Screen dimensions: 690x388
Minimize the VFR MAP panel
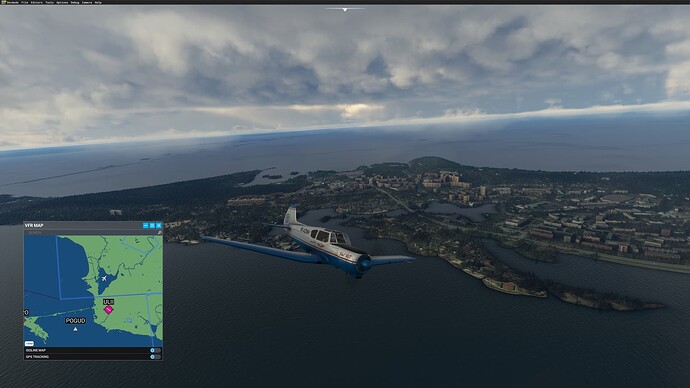click(x=146, y=225)
